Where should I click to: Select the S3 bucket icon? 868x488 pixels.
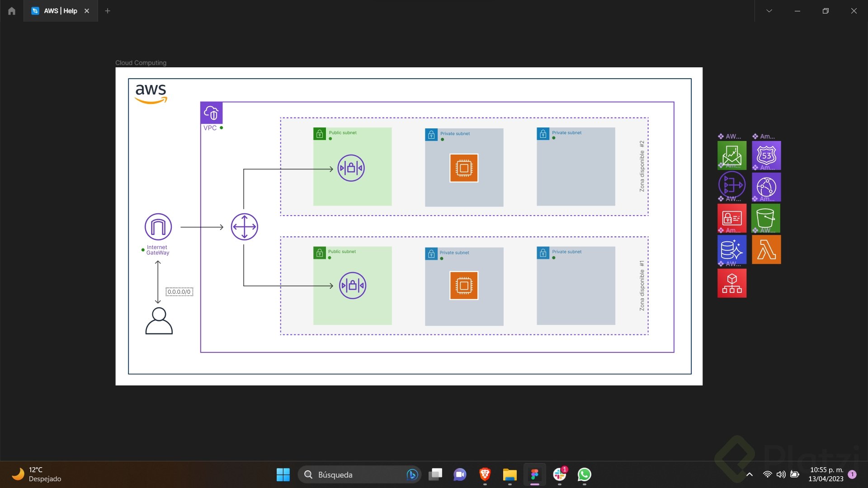765,218
